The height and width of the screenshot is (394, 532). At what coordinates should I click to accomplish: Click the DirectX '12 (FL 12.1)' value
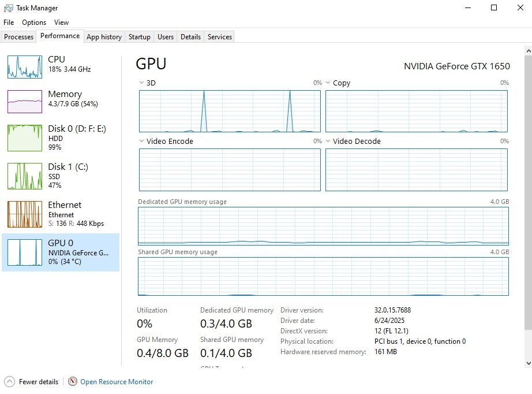[x=392, y=331]
